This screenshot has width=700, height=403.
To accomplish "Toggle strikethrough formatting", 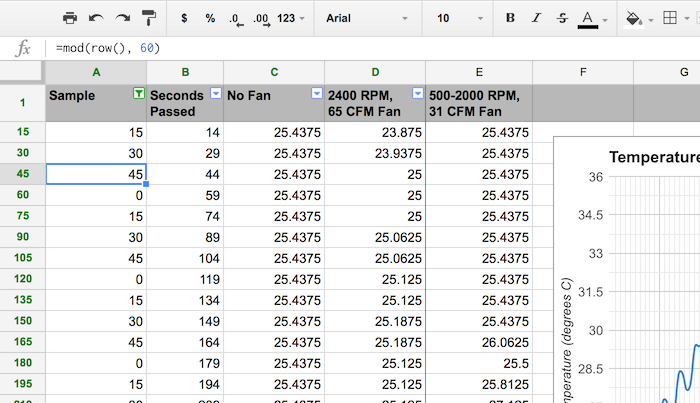I will click(x=562, y=18).
